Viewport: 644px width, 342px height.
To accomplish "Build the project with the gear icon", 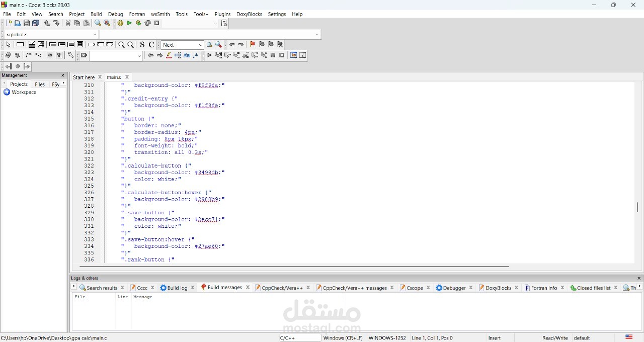I will pyautogui.click(x=120, y=23).
